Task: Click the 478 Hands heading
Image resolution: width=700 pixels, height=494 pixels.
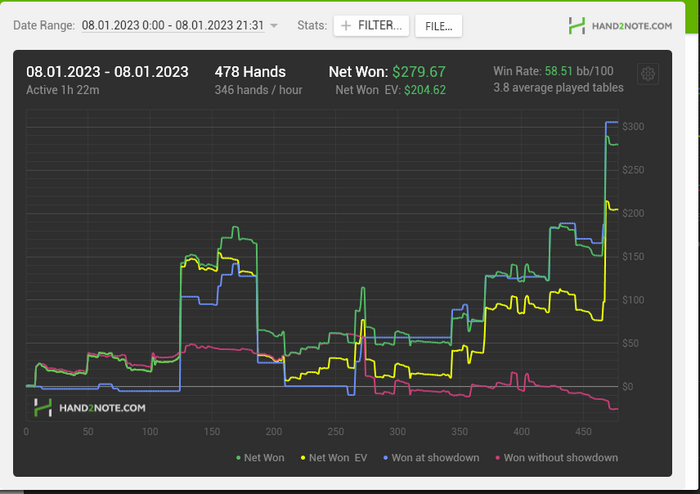Action: click(250, 72)
